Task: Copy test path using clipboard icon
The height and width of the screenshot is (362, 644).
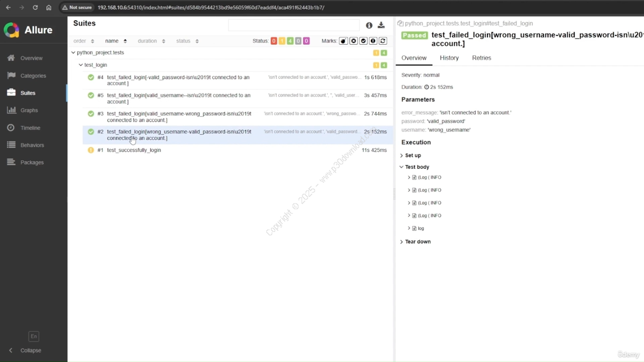Action: pos(400,23)
